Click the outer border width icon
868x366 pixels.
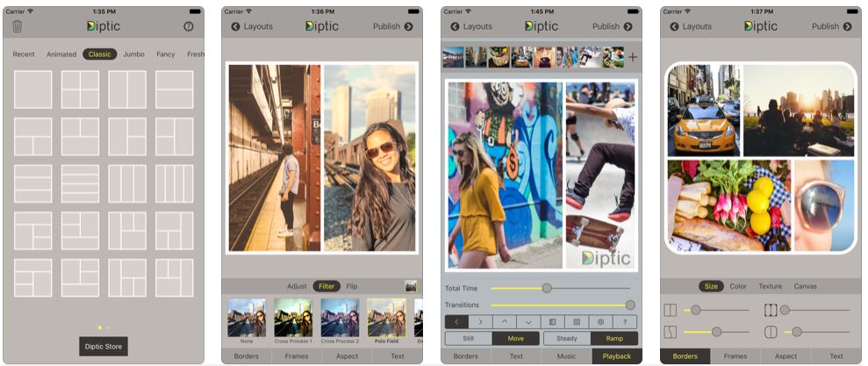coord(771,310)
